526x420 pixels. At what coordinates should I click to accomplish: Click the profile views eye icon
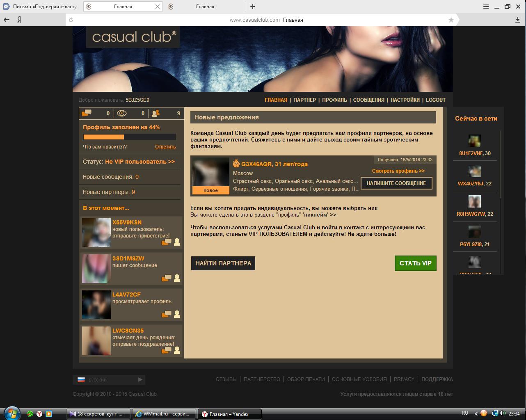pyautogui.click(x=121, y=113)
